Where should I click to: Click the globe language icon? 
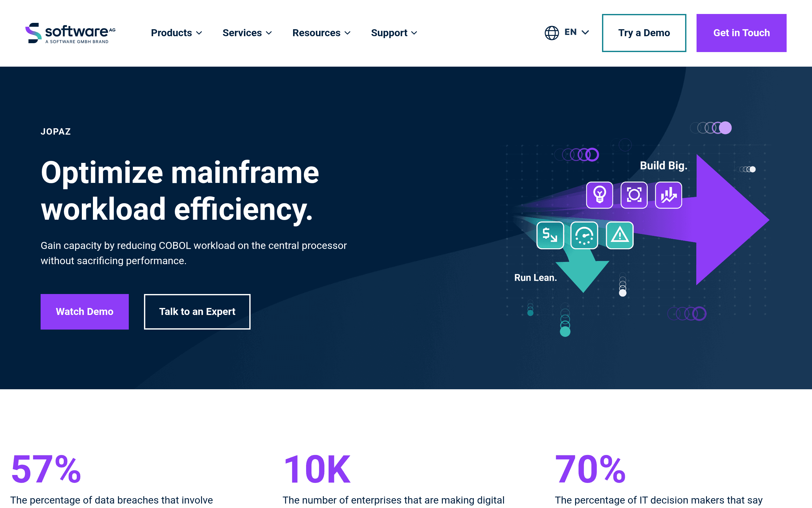click(x=552, y=33)
